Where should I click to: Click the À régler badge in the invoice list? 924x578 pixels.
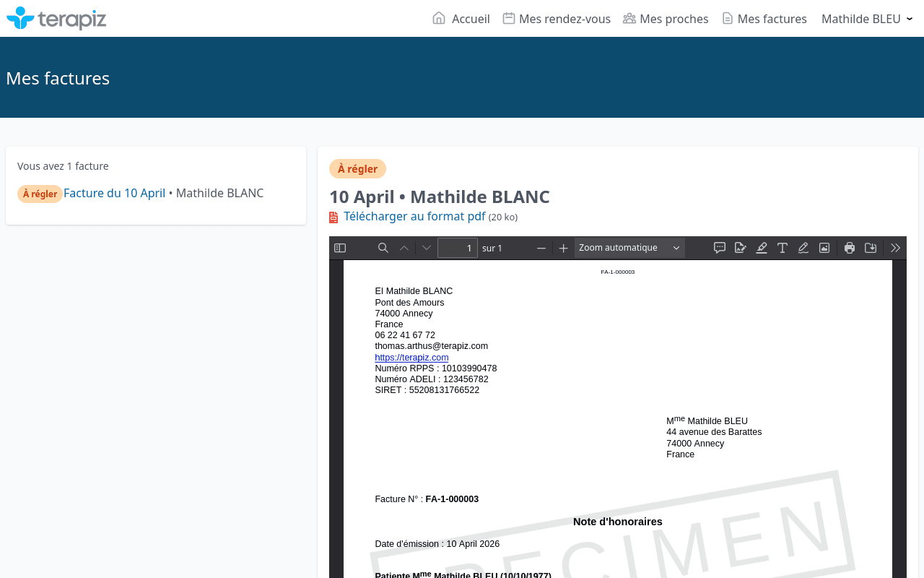click(x=40, y=194)
